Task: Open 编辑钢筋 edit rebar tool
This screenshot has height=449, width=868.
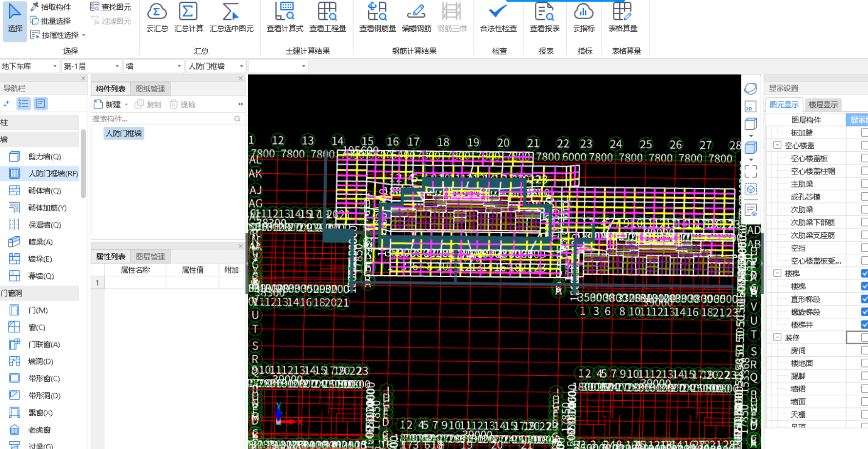Action: point(416,18)
